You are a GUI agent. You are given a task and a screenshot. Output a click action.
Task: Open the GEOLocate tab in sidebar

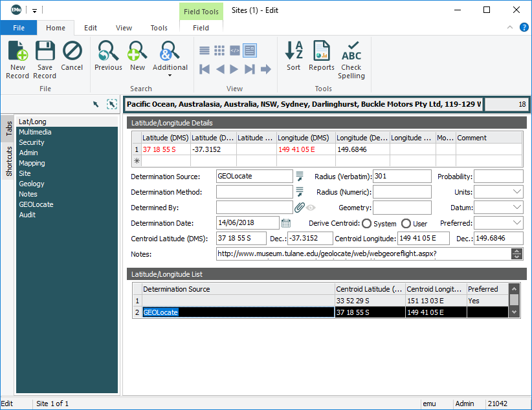36,204
